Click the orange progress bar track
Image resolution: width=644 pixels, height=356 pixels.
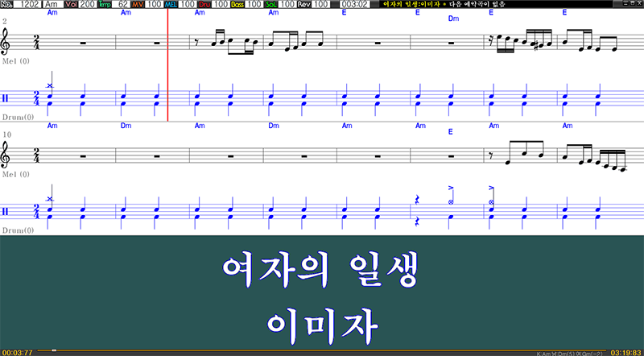click(321, 350)
